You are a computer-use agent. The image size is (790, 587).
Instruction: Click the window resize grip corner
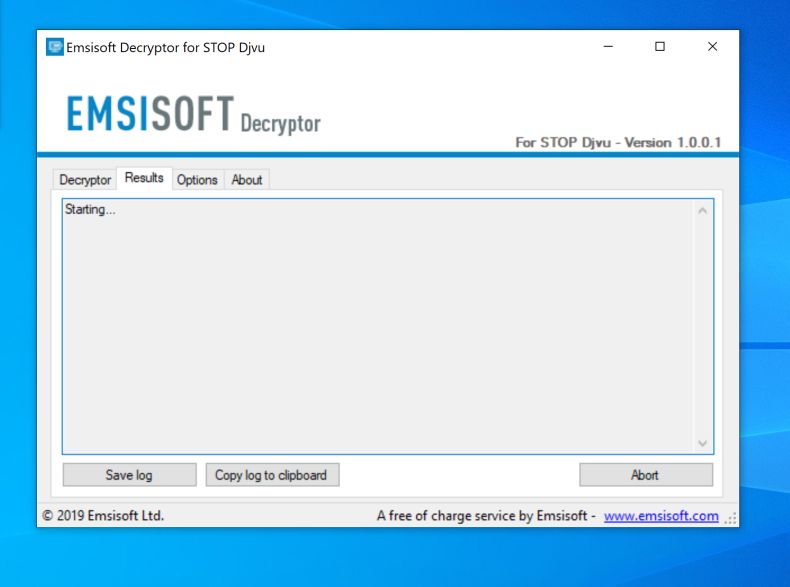[731, 518]
